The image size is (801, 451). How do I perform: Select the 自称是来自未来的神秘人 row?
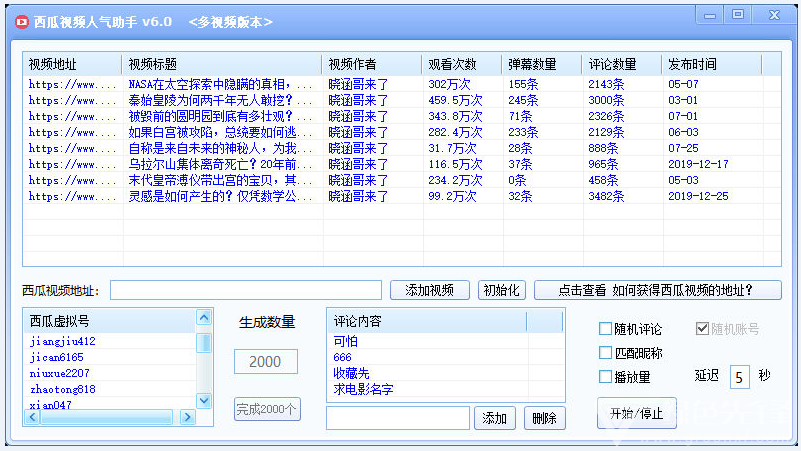point(402,148)
